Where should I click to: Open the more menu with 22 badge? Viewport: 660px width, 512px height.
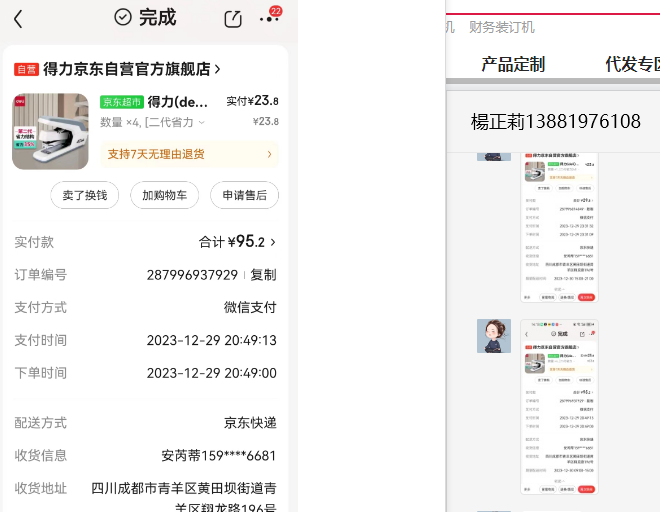click(x=269, y=17)
